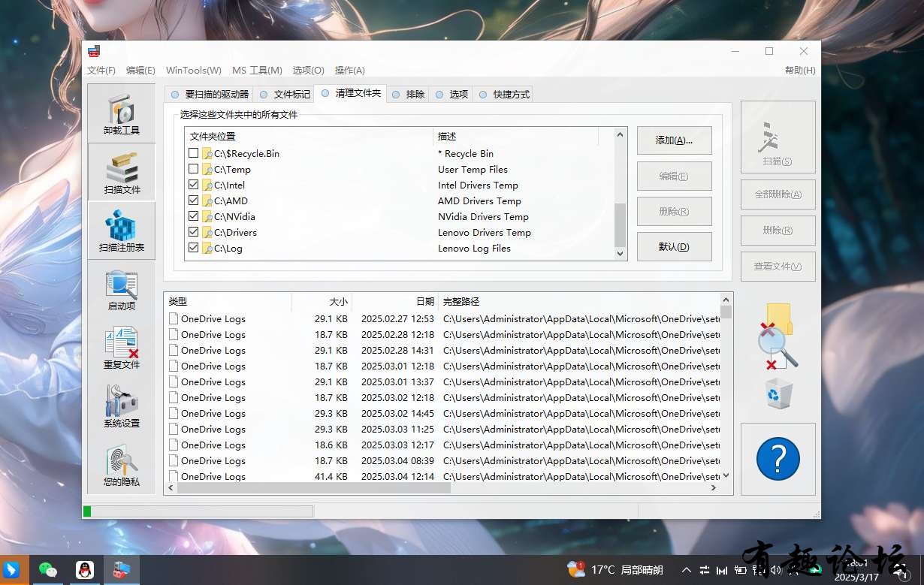Sort results by 大小 column header
The image size is (924, 585).
[322, 302]
